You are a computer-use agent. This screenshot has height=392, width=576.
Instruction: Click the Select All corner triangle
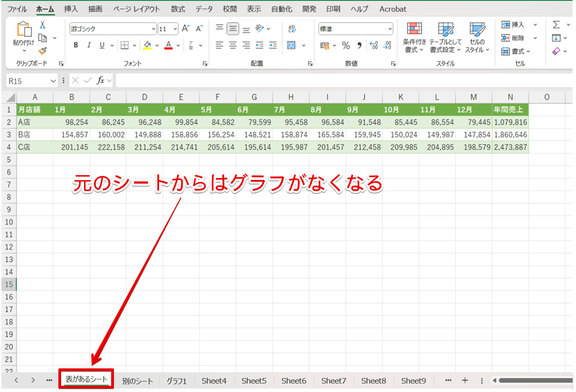click(10, 97)
